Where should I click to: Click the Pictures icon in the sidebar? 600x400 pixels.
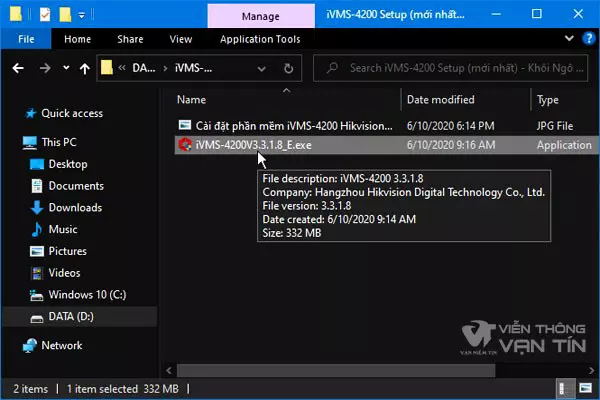pyautogui.click(x=37, y=251)
